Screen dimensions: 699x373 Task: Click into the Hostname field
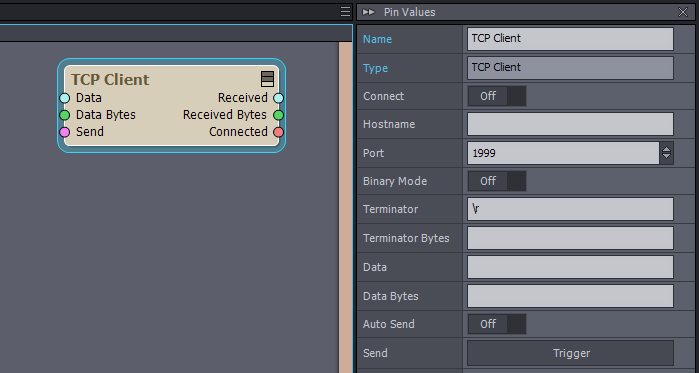tap(571, 124)
